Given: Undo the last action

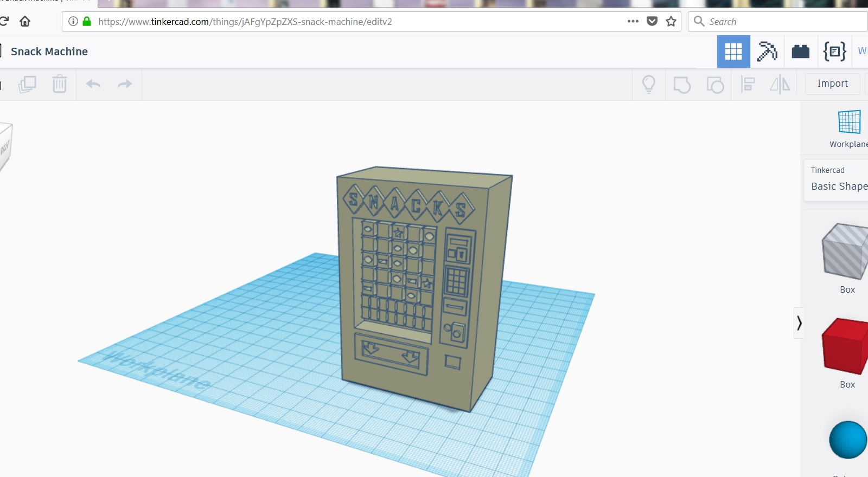Looking at the screenshot, I should point(93,84).
